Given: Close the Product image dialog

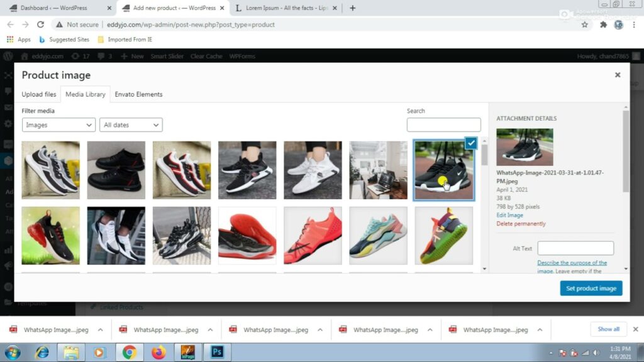Looking at the screenshot, I should [x=617, y=75].
